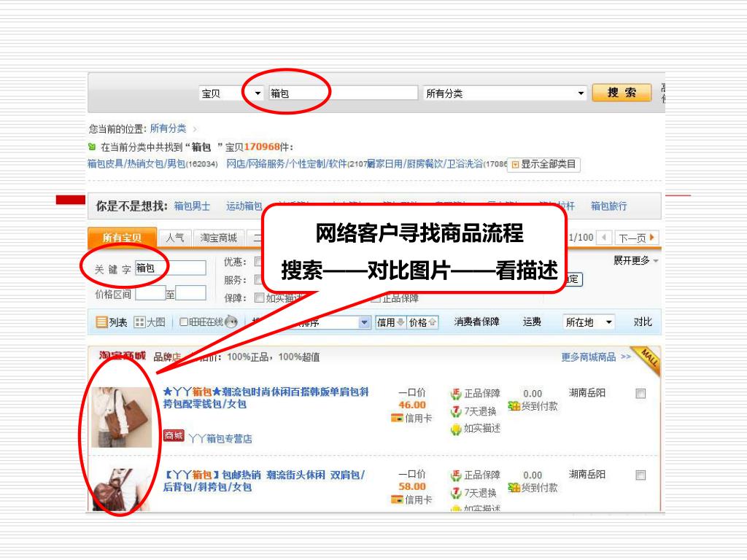
Task: Switch to the 淘宝商城 tab
Action: pyautogui.click(x=219, y=238)
